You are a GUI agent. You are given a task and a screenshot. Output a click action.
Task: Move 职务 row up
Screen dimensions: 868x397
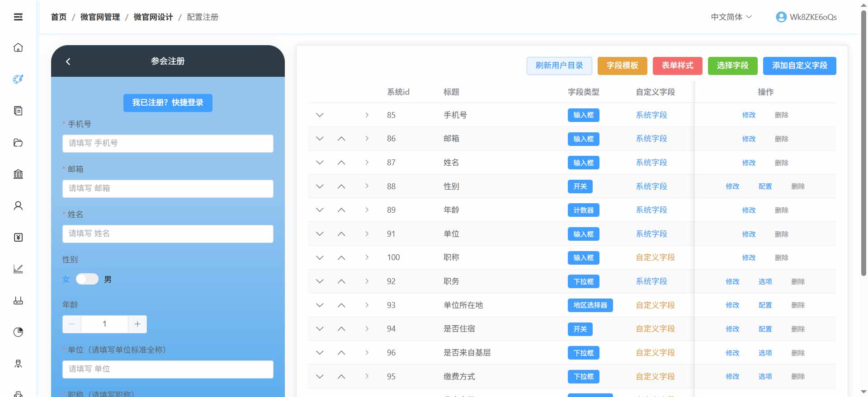(x=341, y=281)
